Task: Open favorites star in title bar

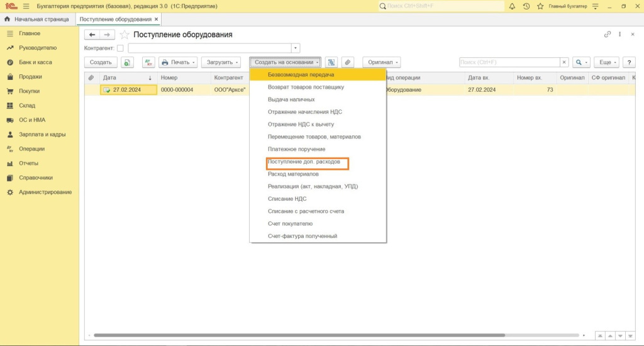Action: click(540, 6)
